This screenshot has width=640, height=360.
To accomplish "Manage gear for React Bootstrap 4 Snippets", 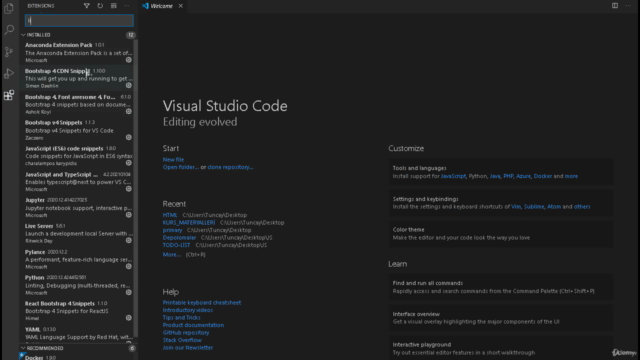I will click(129, 318).
